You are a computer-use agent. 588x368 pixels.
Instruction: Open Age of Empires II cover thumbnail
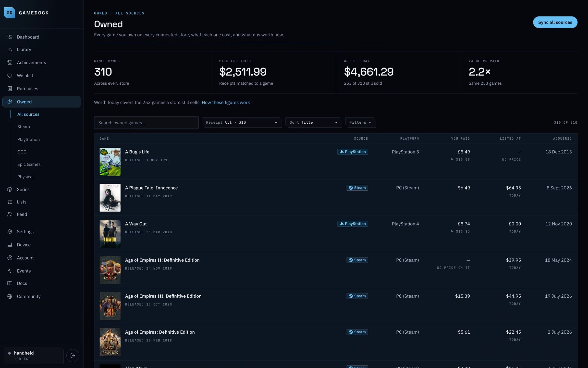coord(110,270)
